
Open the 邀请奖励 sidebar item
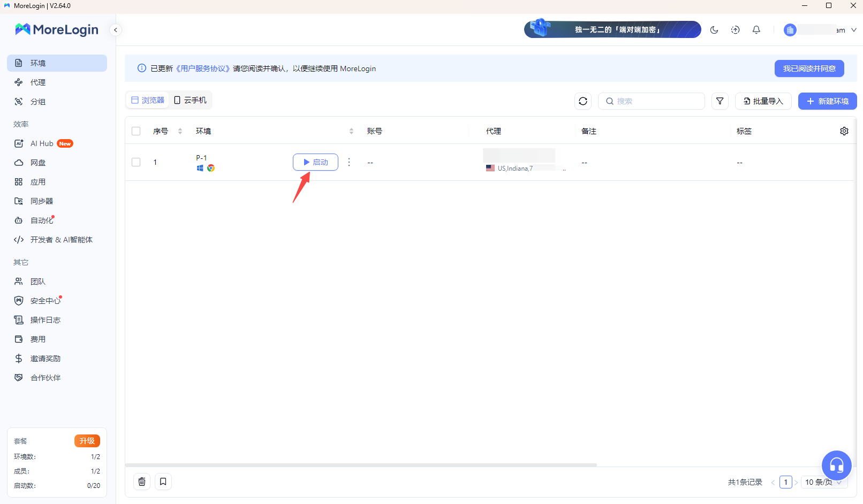(x=57, y=358)
